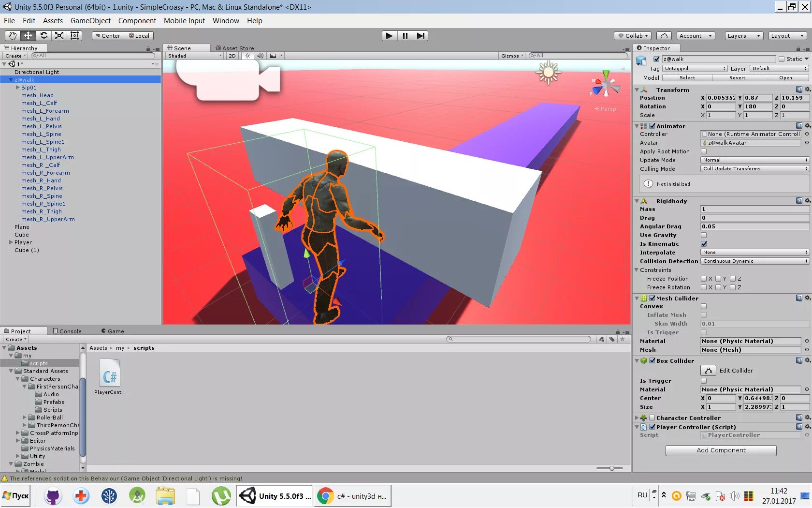Select the Rotate tool
This screenshot has height=508, width=812.
[44, 36]
